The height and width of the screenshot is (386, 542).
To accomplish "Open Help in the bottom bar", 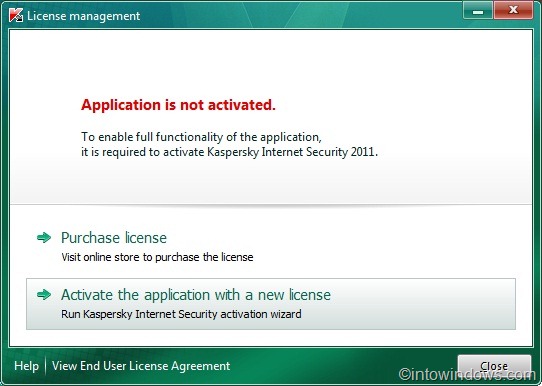I will 26,366.
